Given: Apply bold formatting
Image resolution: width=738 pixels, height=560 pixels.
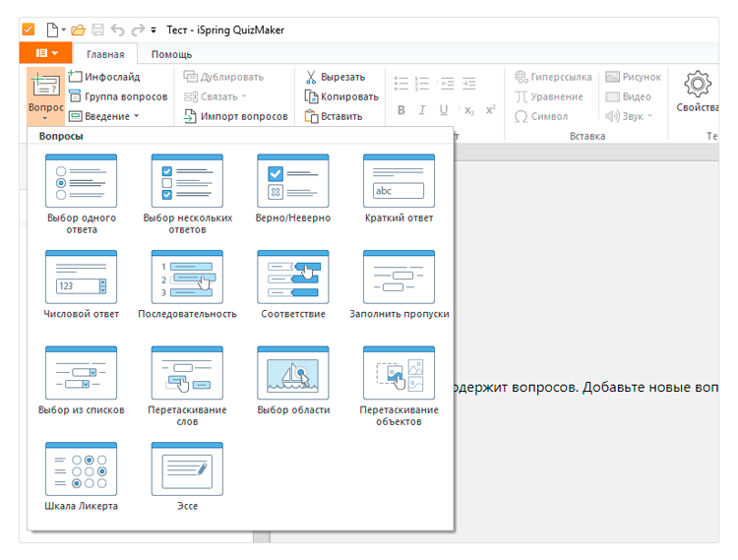Looking at the screenshot, I should click(x=401, y=110).
